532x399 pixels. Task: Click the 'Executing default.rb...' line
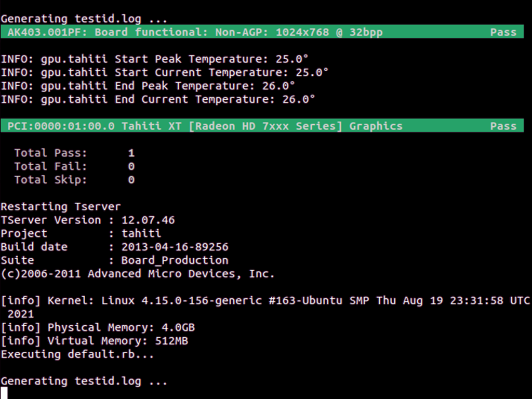coord(77,354)
